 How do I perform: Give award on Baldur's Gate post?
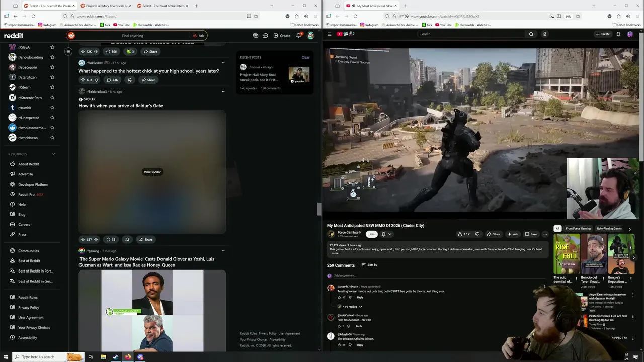[127, 240]
